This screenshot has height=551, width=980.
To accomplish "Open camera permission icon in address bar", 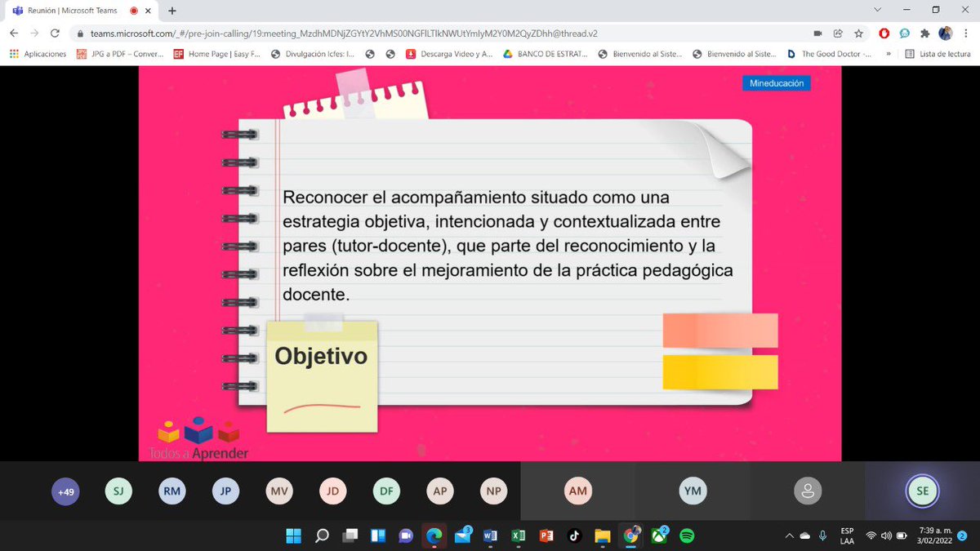I will [817, 33].
